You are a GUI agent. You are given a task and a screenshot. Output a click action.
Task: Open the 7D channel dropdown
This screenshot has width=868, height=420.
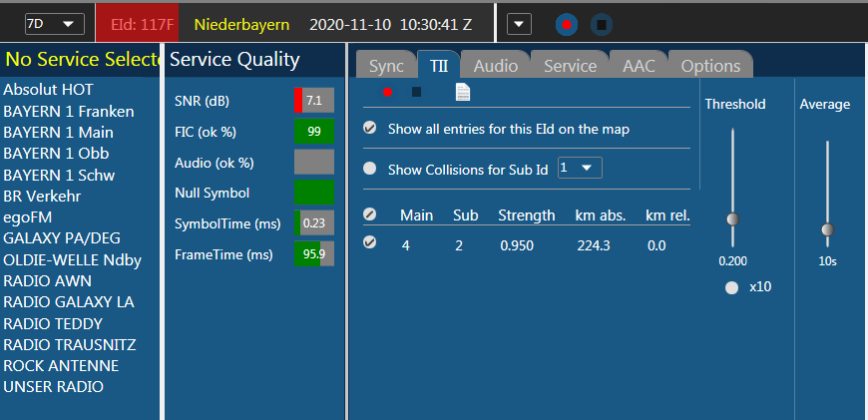pos(53,23)
